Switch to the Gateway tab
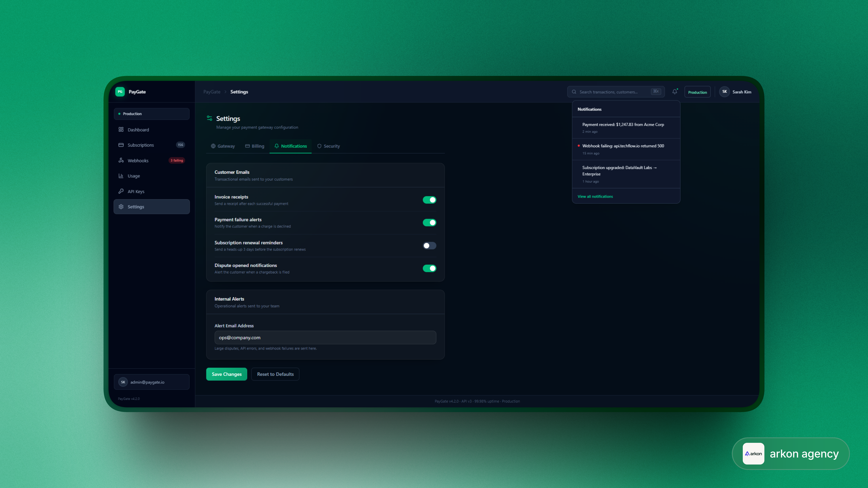 tap(223, 146)
